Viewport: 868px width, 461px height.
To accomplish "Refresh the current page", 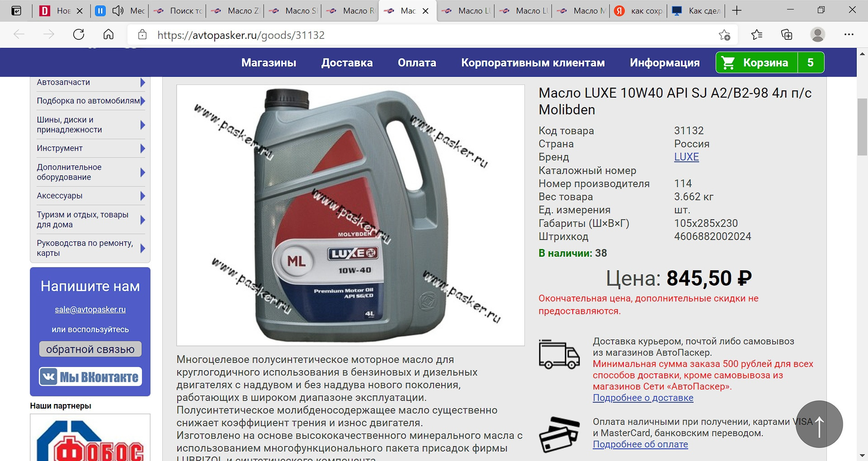I will tap(79, 34).
